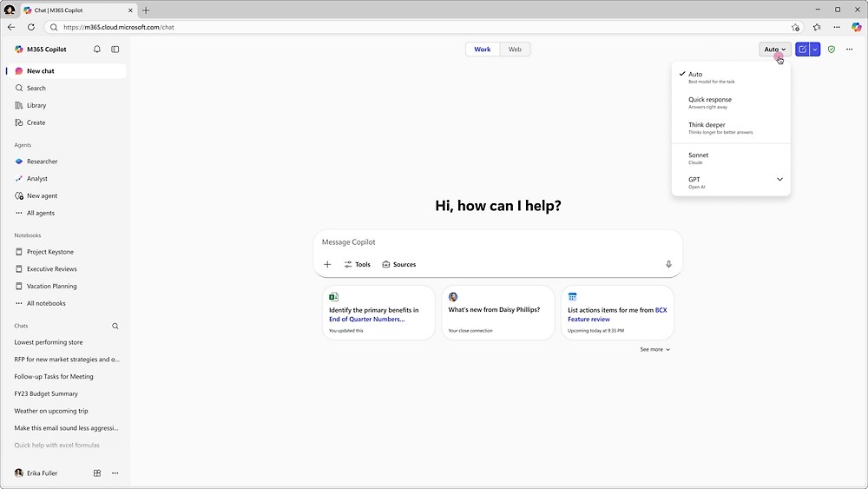Select Sonnet Claude model option

pyautogui.click(x=731, y=158)
